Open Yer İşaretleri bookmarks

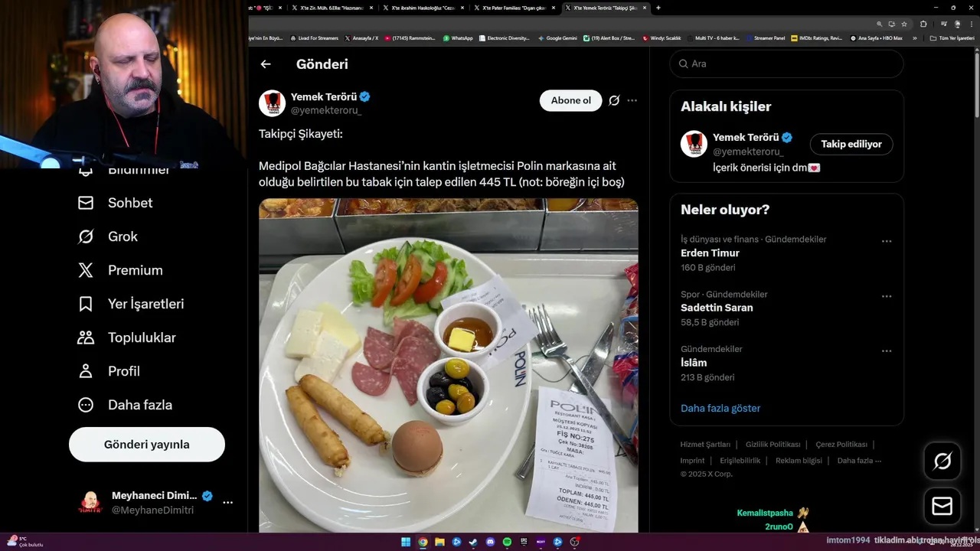click(x=131, y=304)
